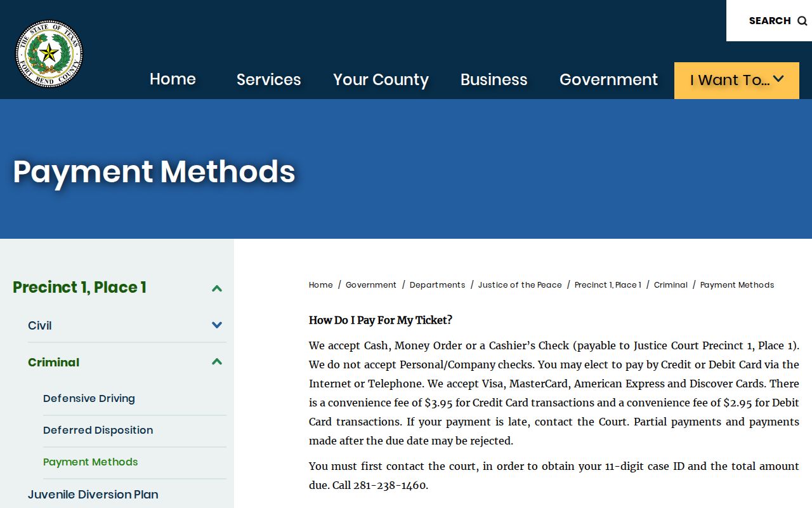
Task: Open Juvenile Diversion Plan sidebar link
Action: tap(93, 495)
